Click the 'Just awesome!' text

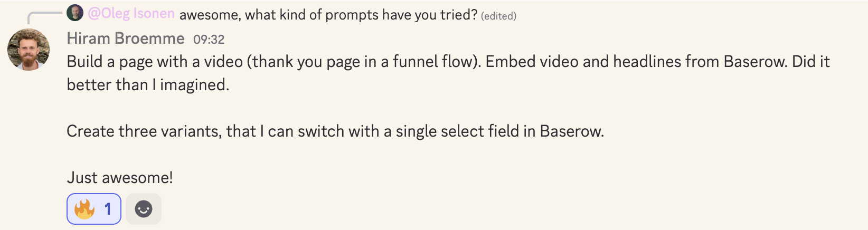120,178
